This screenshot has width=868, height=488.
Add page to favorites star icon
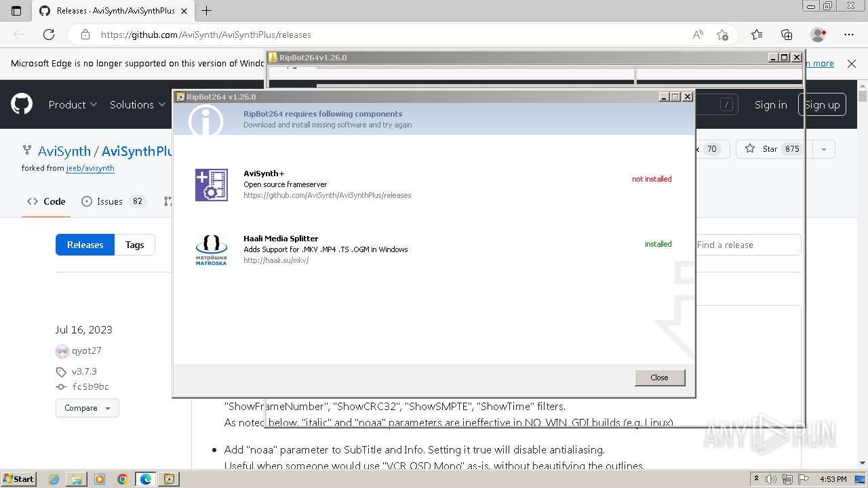point(722,35)
